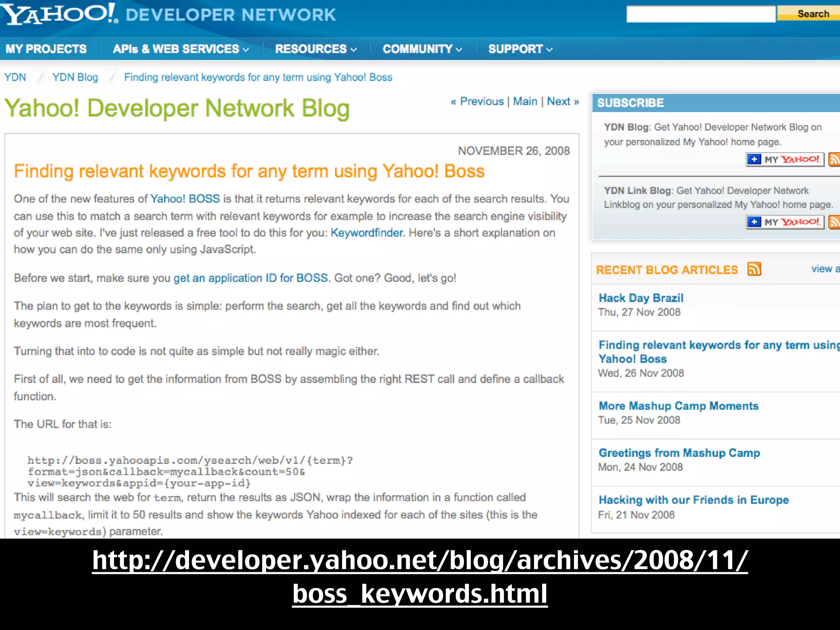Click the RSS feed icon for YDN Blog
840x630 pixels.
[834, 159]
